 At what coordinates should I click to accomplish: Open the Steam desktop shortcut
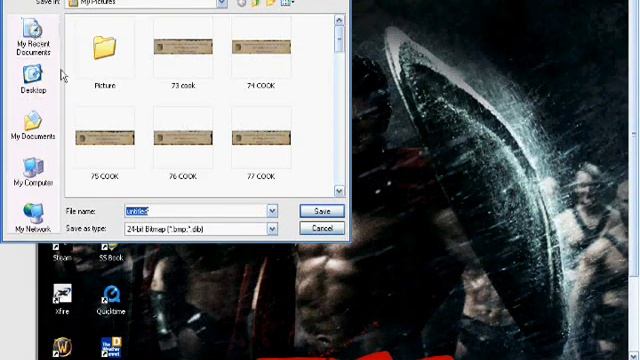(62, 253)
